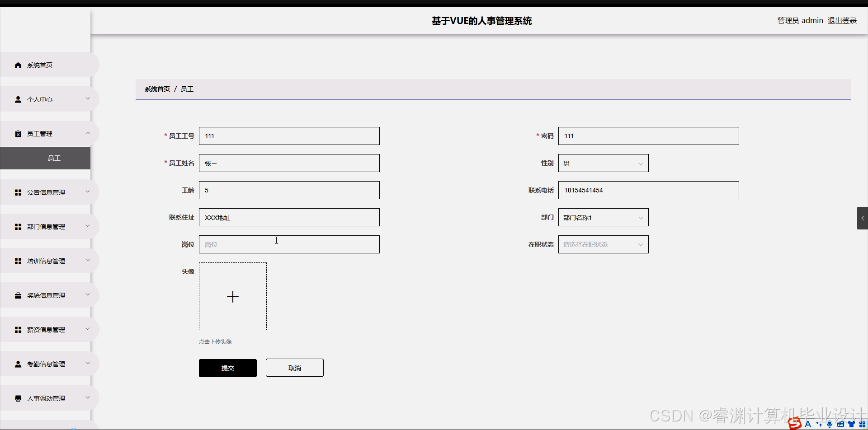
Task: Click the 提交 submit button
Action: [227, 368]
